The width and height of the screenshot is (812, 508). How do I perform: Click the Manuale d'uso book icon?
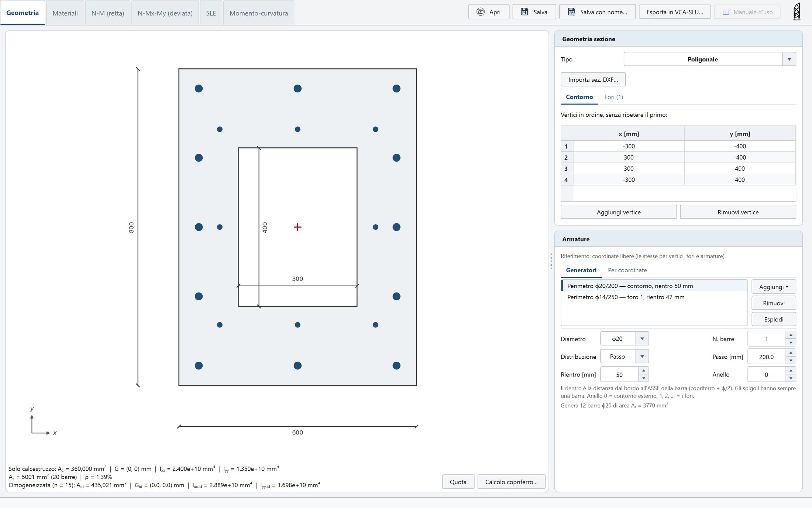click(726, 13)
